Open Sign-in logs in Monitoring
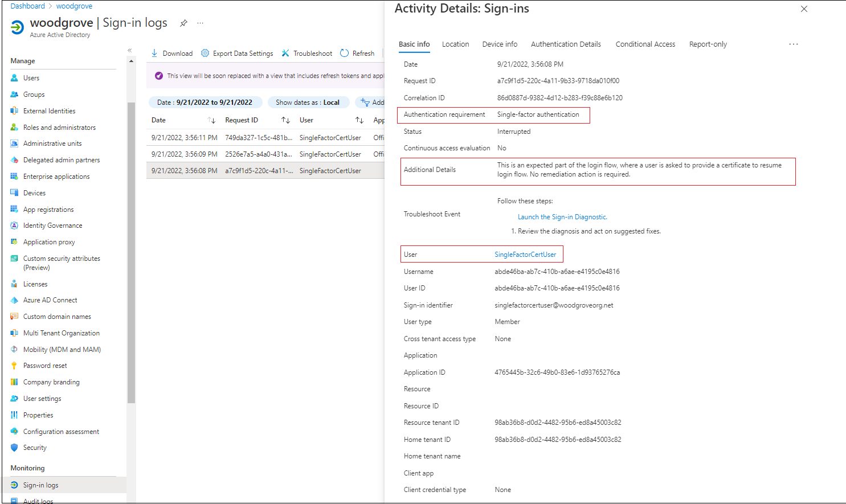This screenshot has width=846, height=504. 63,485
